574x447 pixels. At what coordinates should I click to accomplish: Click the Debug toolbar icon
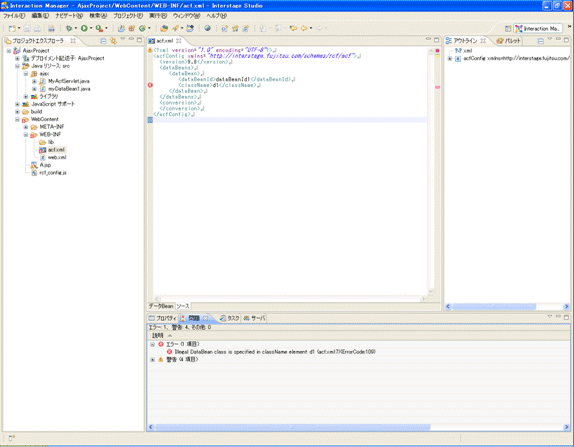[x=69, y=28]
